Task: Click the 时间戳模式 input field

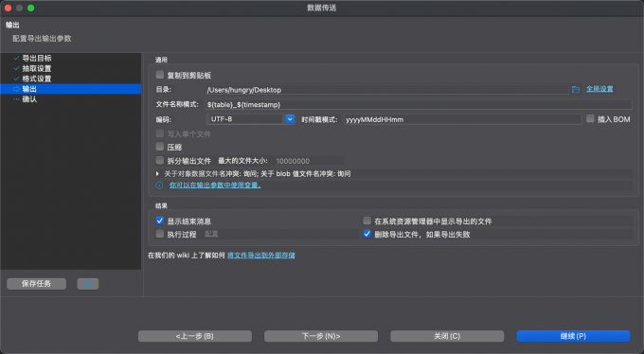Action: pos(462,119)
